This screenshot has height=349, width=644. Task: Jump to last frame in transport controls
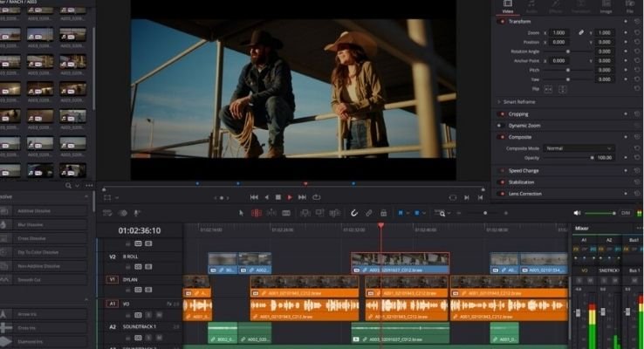point(302,197)
